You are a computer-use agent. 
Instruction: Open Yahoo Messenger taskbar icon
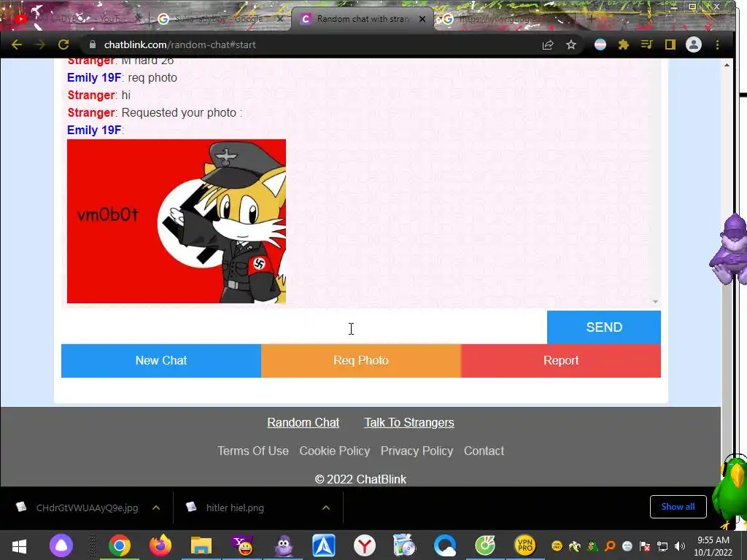(x=242, y=545)
